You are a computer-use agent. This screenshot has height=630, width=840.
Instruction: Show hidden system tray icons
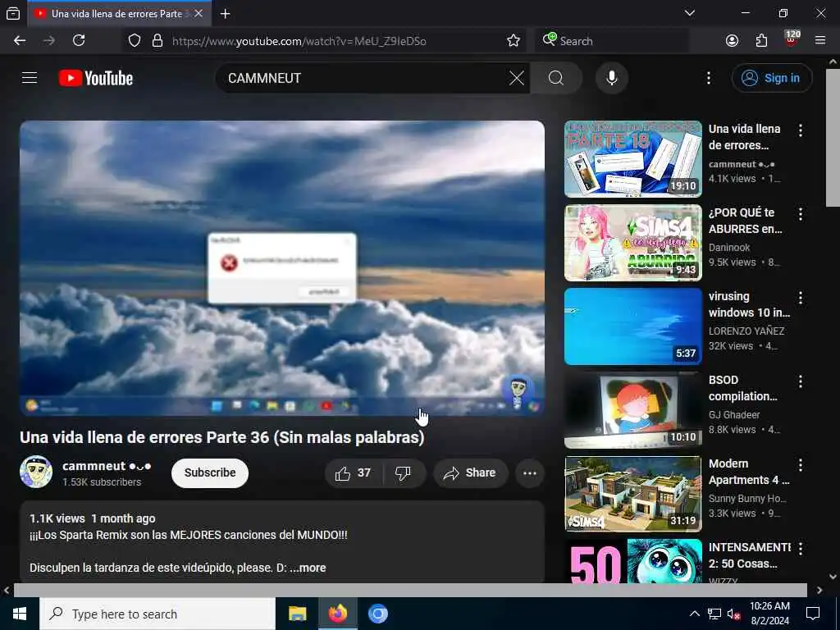click(694, 614)
